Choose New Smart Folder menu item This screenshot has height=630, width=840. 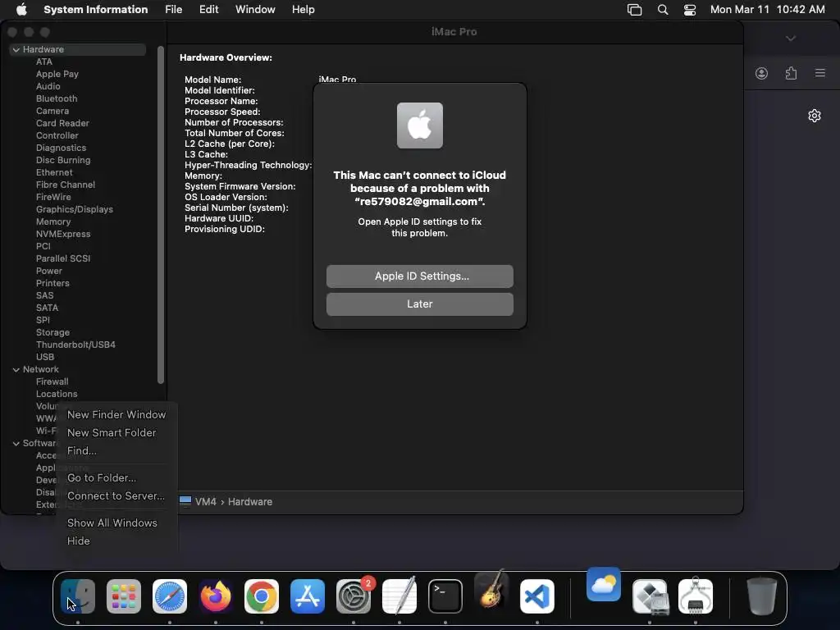pos(116,433)
